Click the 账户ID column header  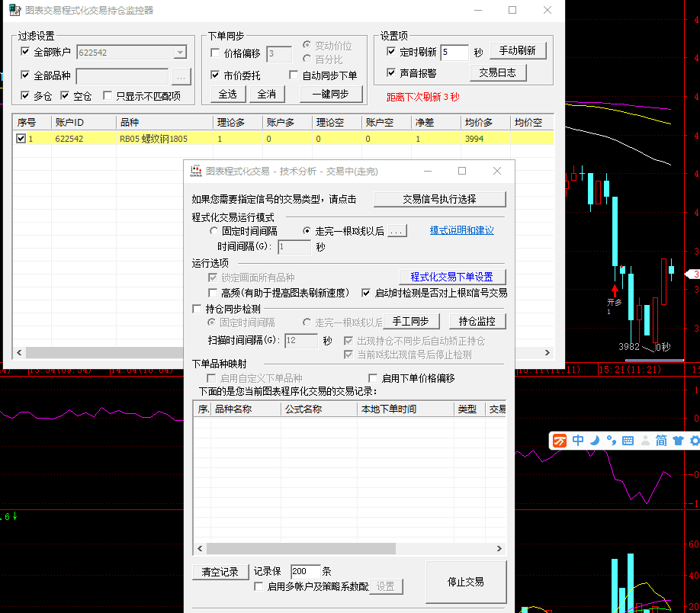82,122
